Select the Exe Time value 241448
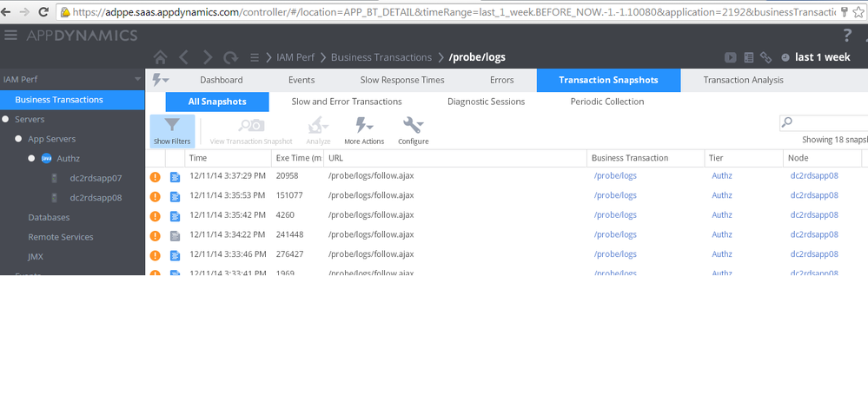This screenshot has width=868, height=408. click(289, 234)
